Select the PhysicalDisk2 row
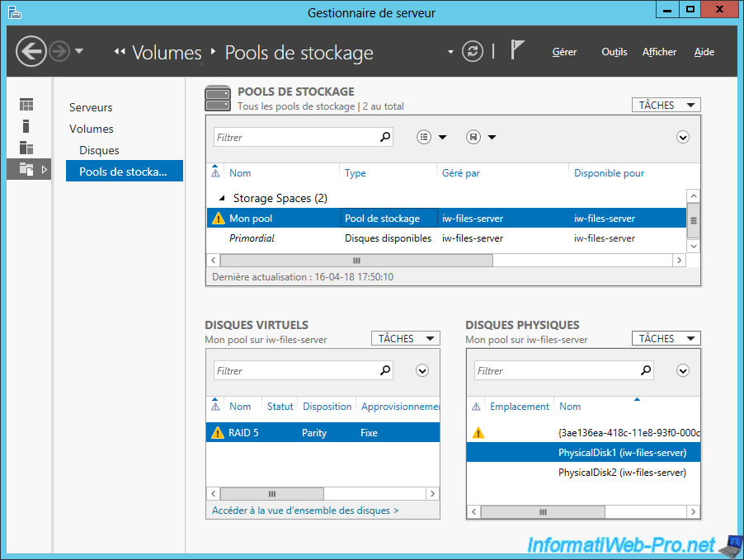The height and width of the screenshot is (560, 744). click(x=622, y=473)
